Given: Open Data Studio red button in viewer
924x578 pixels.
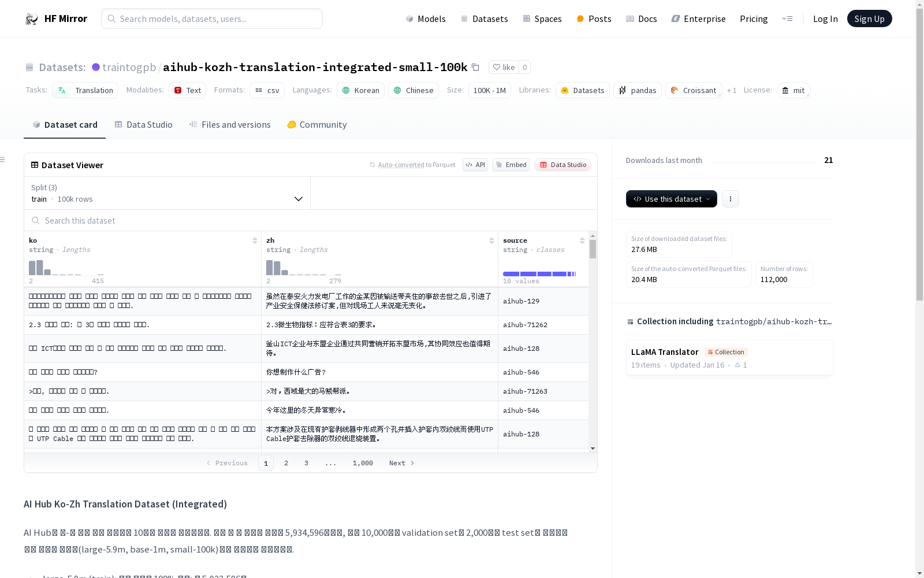Looking at the screenshot, I should click(563, 165).
